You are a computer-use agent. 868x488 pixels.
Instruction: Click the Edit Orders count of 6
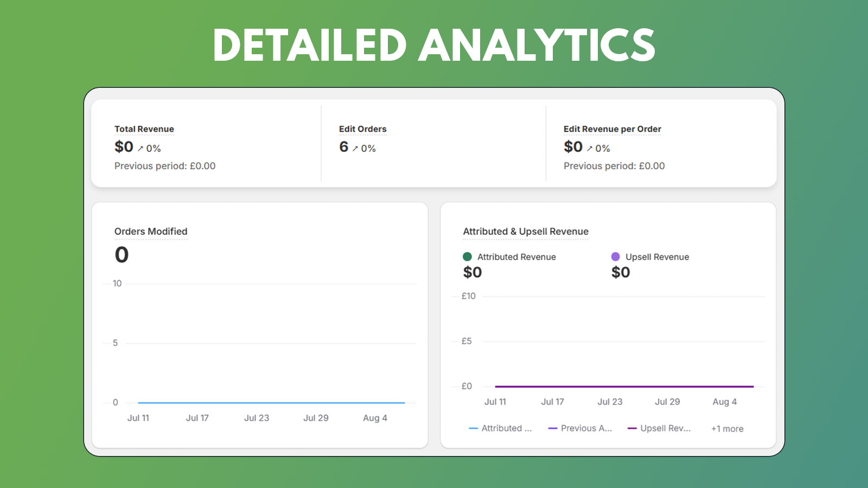point(343,146)
